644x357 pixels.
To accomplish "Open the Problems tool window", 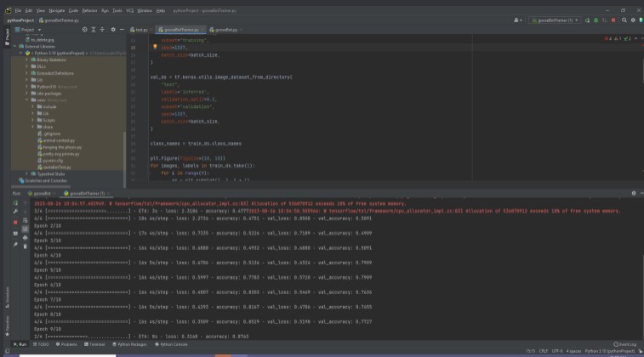I will click(66, 344).
